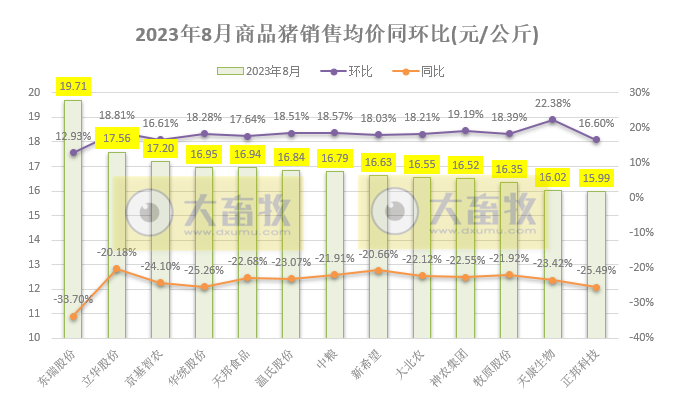
Task: Click the 大北农 axis label
Action: pyautogui.click(x=410, y=363)
